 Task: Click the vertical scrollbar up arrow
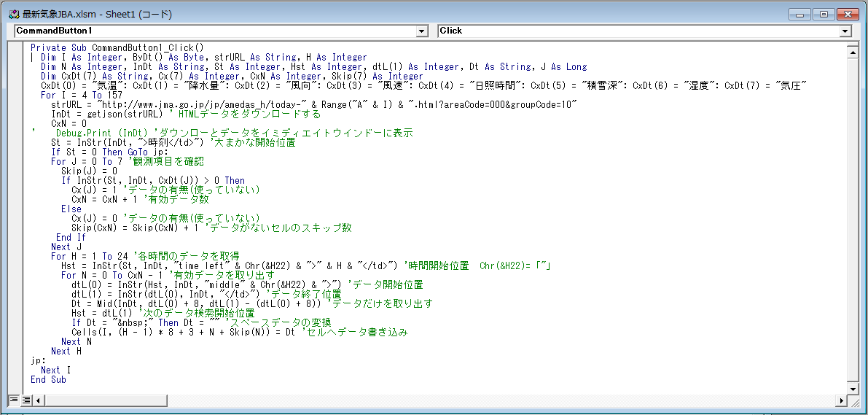click(853, 53)
